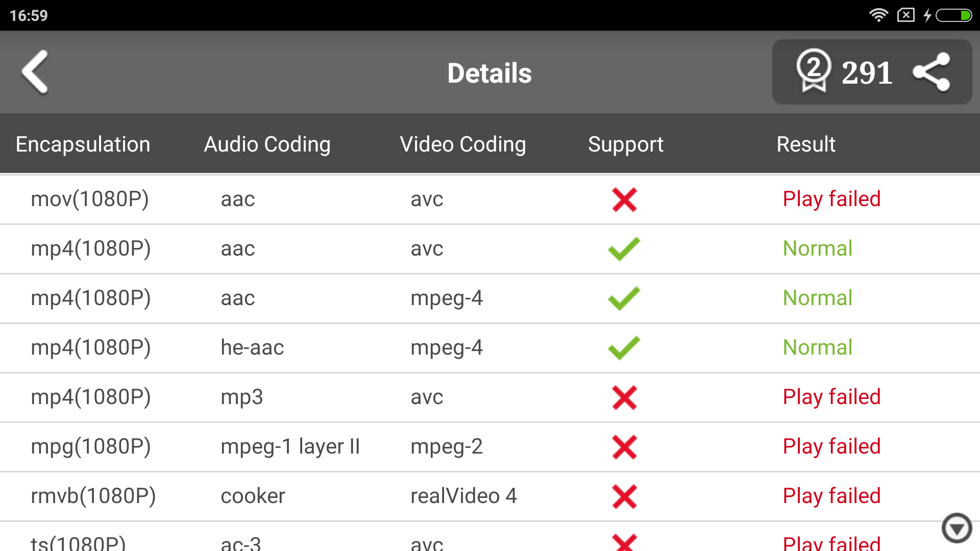Screen dimensions: 980x551
Task: Tap red cross in mp3 avc row
Action: (x=624, y=397)
